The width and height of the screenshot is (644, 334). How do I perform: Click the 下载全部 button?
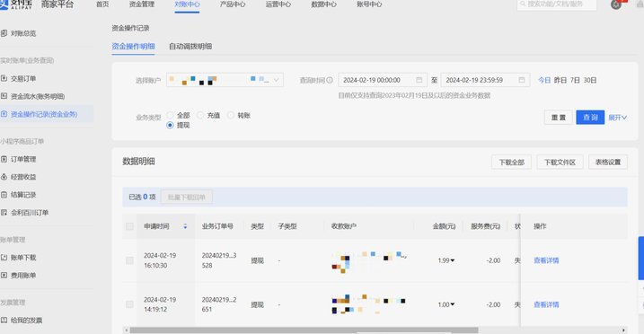coord(511,163)
